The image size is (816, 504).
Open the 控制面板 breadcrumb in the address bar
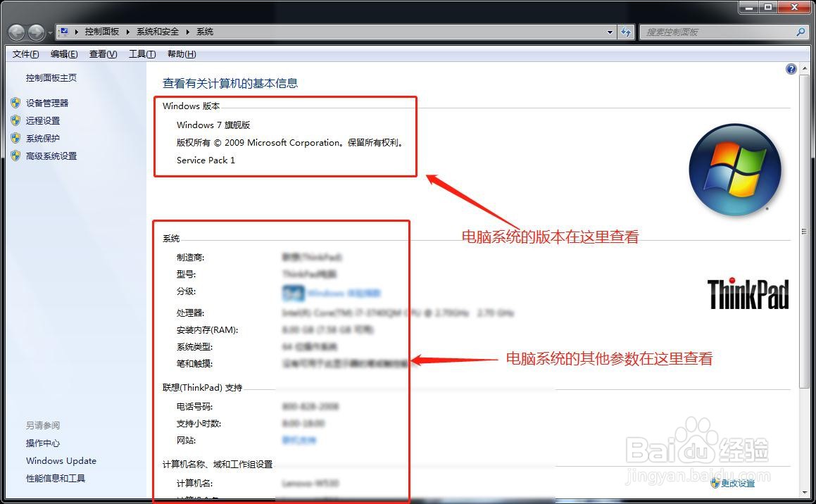pos(102,32)
